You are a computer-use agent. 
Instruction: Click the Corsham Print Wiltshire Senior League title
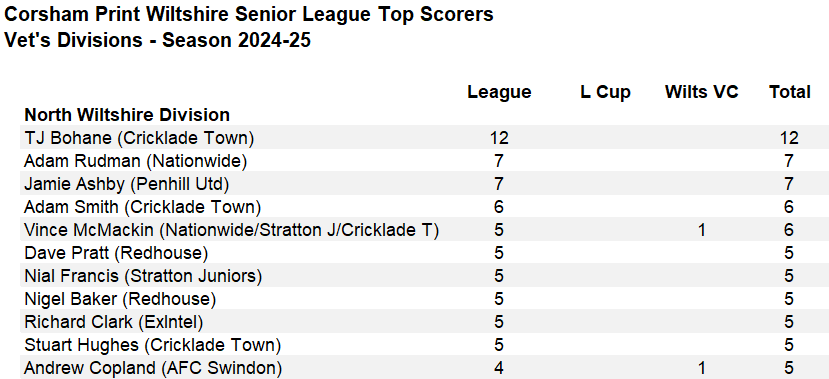[x=248, y=14]
